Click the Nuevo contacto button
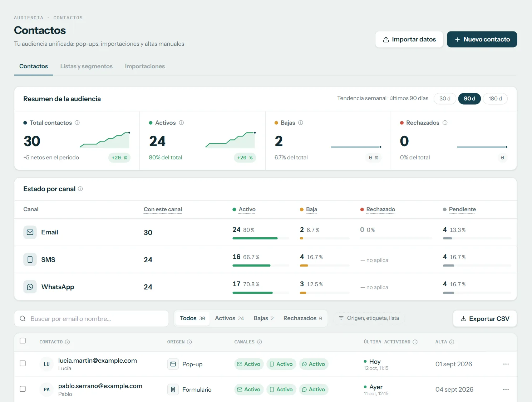 click(482, 39)
